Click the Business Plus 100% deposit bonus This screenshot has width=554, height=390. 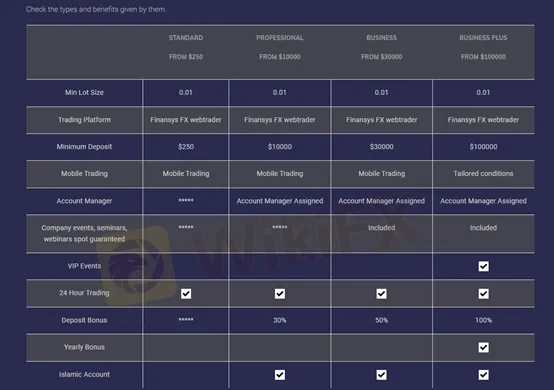[x=483, y=320]
